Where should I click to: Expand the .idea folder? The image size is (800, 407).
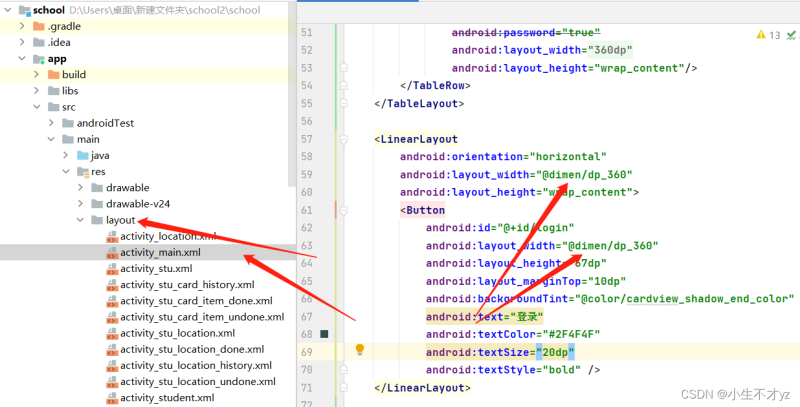[22, 42]
